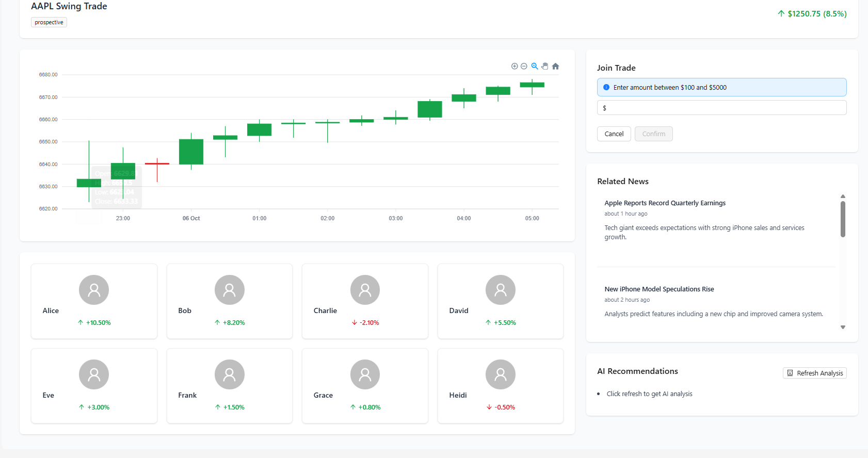
Task: Select the chart selection zoom magnifier tool
Action: pos(535,66)
